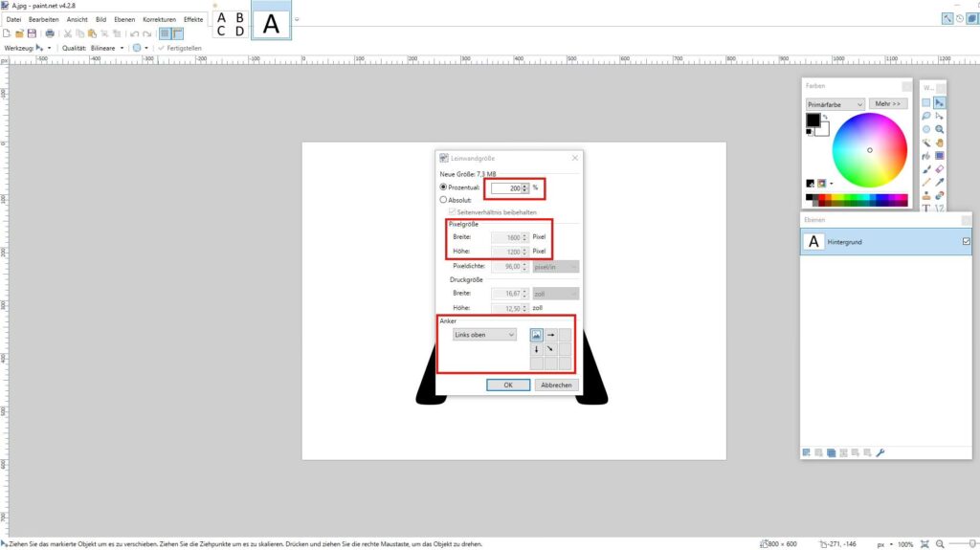Click the Prozentual percentage input field
Screen dimensions: 980x550
click(505, 188)
